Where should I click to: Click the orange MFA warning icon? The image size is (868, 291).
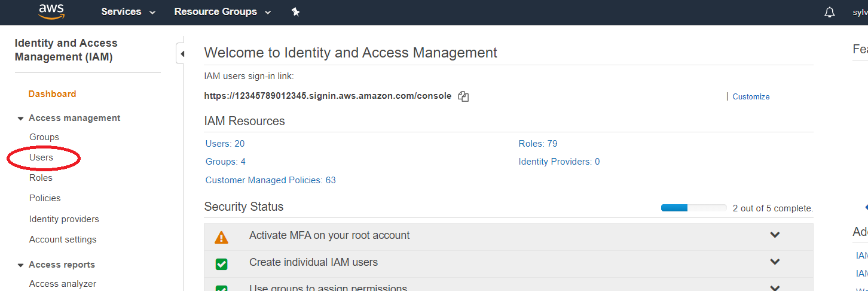click(x=221, y=237)
